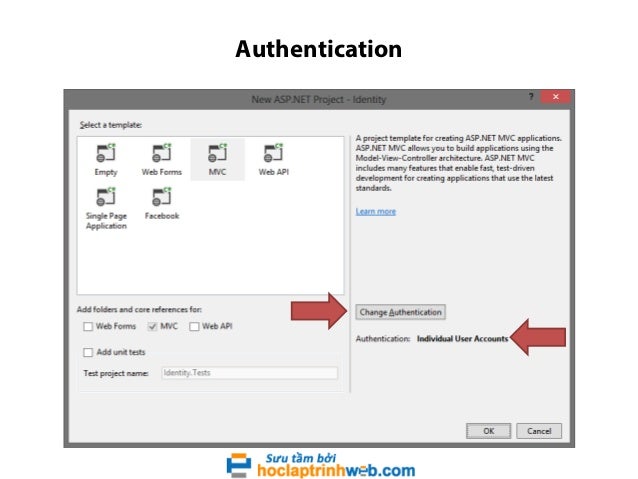
Task: Choose the Web Forms template icon
Action: tap(162, 153)
